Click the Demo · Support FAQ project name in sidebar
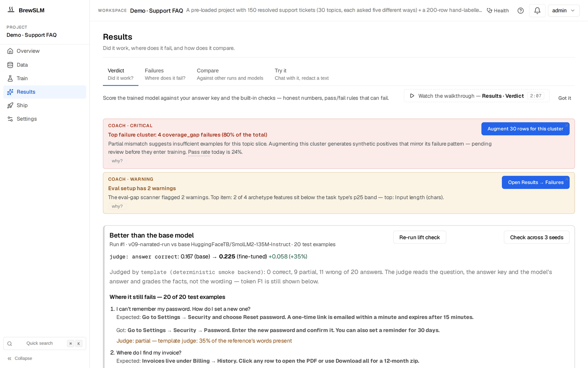 click(32, 35)
